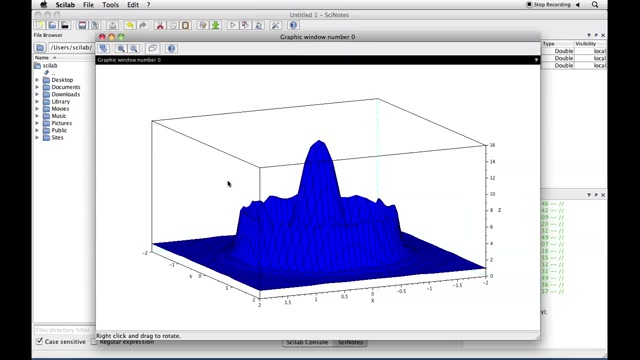Switch to the Scilab Console tab
640x360 pixels.
307,342
